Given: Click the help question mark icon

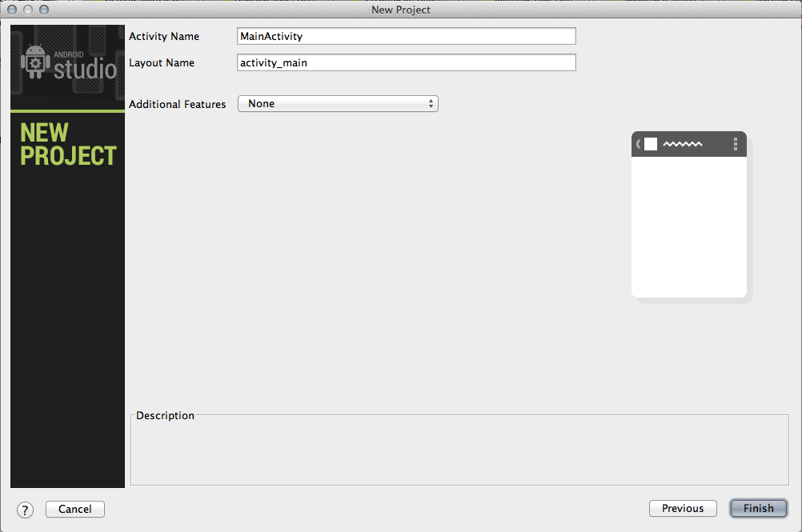Looking at the screenshot, I should coord(25,510).
